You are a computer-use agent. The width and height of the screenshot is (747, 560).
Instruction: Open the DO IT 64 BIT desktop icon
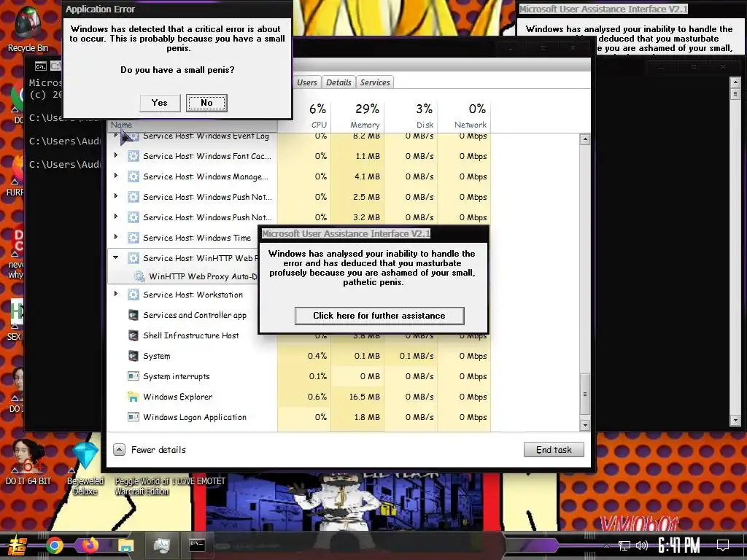tap(28, 461)
